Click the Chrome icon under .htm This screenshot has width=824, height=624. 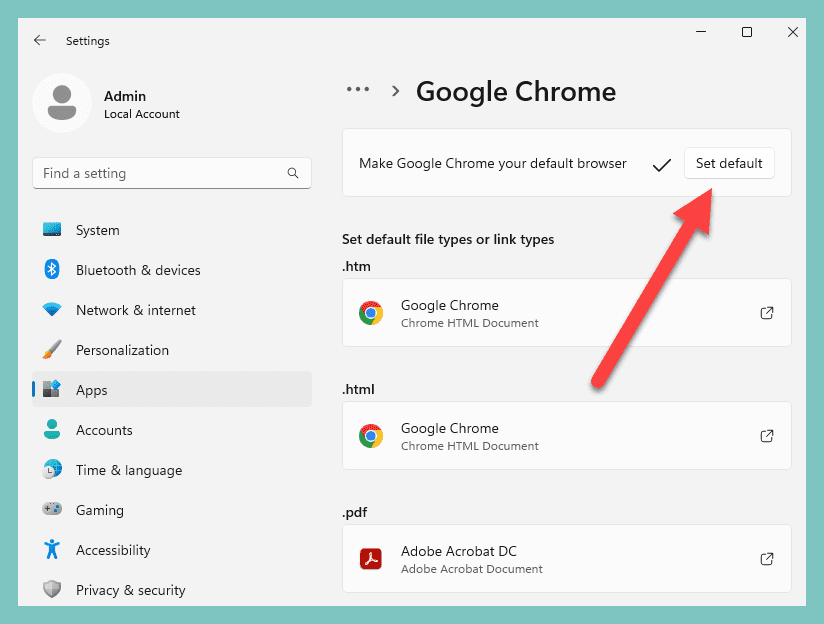[x=371, y=313]
